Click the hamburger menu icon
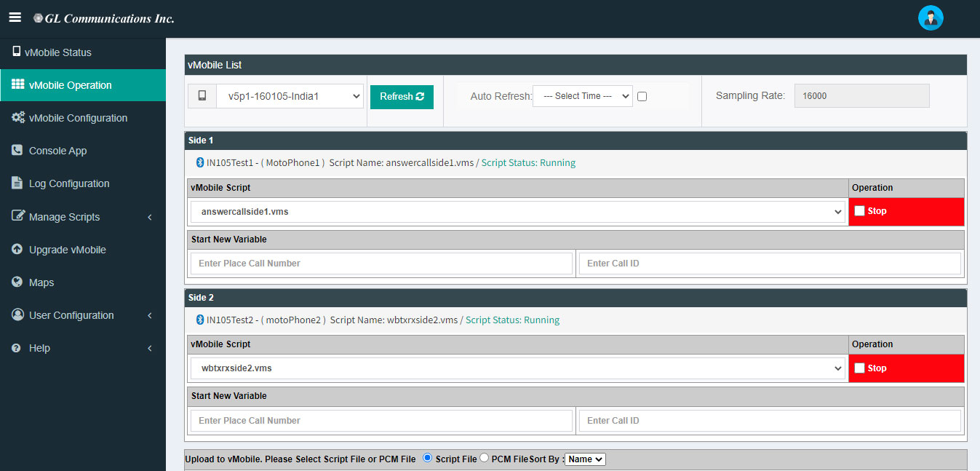Image resolution: width=980 pixels, height=471 pixels. tap(15, 17)
